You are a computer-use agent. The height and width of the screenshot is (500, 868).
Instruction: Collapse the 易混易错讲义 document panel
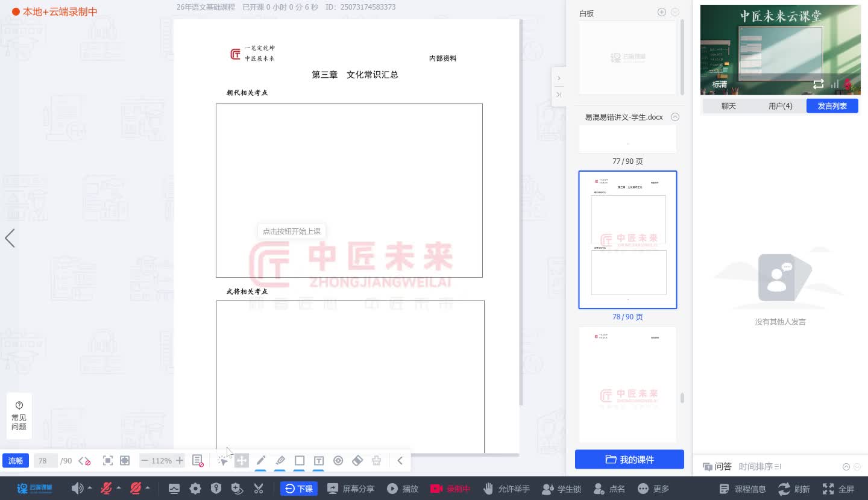coord(675,117)
